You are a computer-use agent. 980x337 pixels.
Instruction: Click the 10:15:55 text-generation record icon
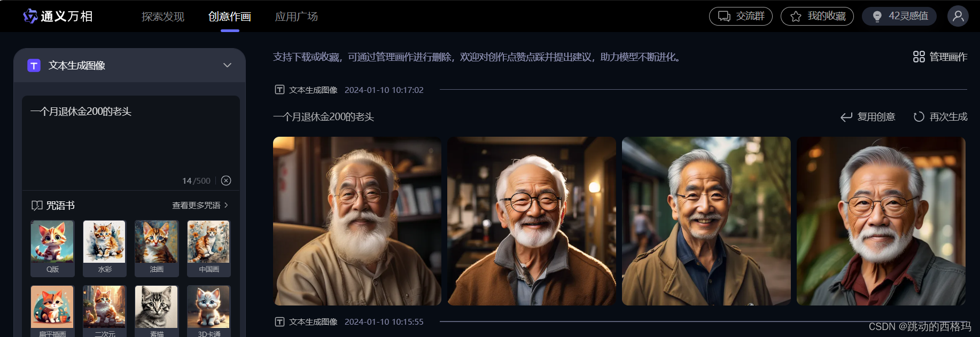(x=279, y=322)
